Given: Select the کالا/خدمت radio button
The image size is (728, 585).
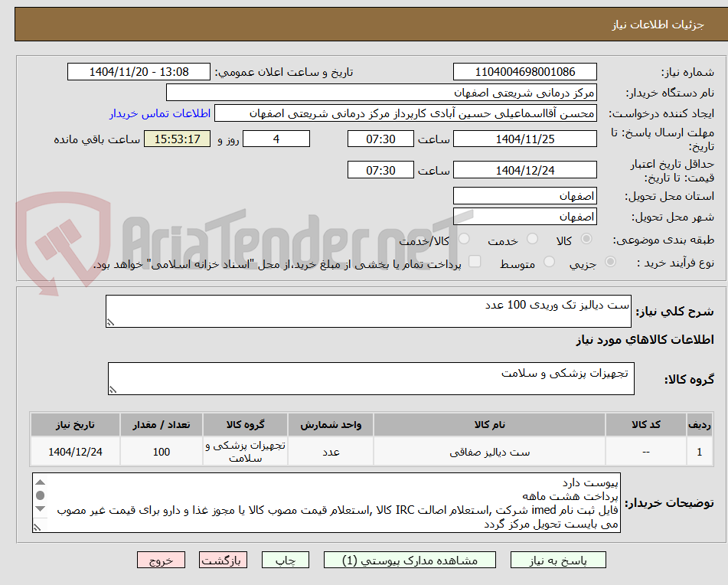Looking at the screenshot, I should [464, 239].
